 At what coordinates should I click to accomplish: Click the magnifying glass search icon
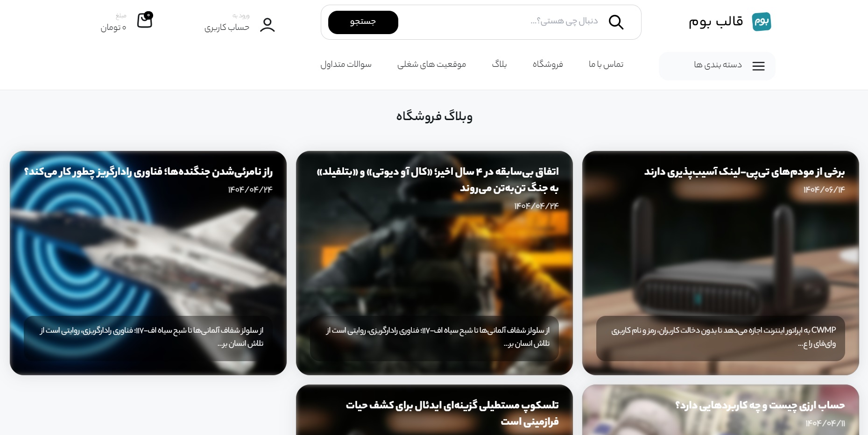click(616, 22)
